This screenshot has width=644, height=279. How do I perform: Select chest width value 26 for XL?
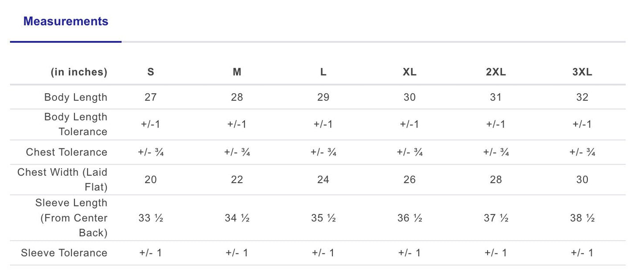coord(409,180)
